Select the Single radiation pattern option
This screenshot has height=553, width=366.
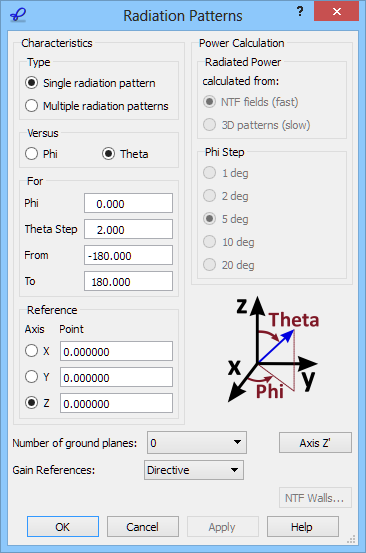click(90, 83)
